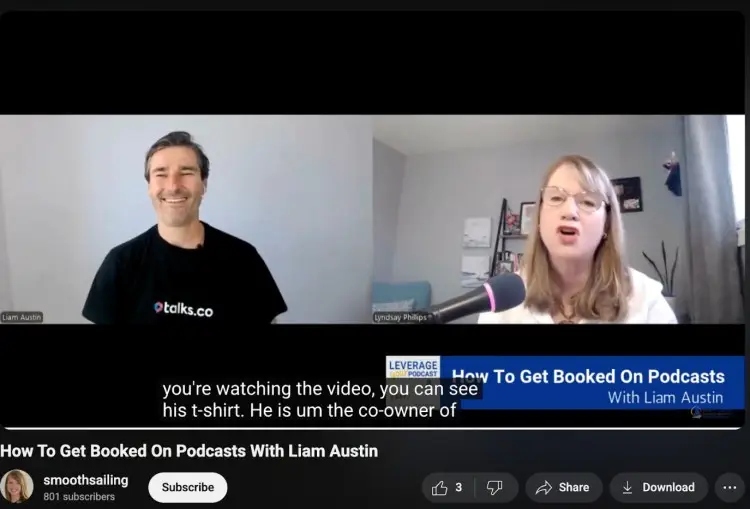The width and height of the screenshot is (750, 509).
Task: Click the 'Liam Austin' name label in video
Action: [22, 317]
